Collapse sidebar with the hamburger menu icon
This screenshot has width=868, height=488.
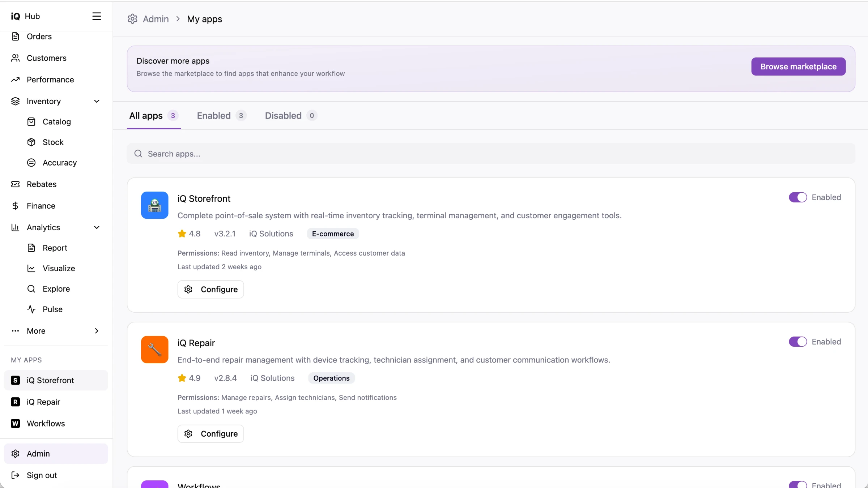[97, 16]
